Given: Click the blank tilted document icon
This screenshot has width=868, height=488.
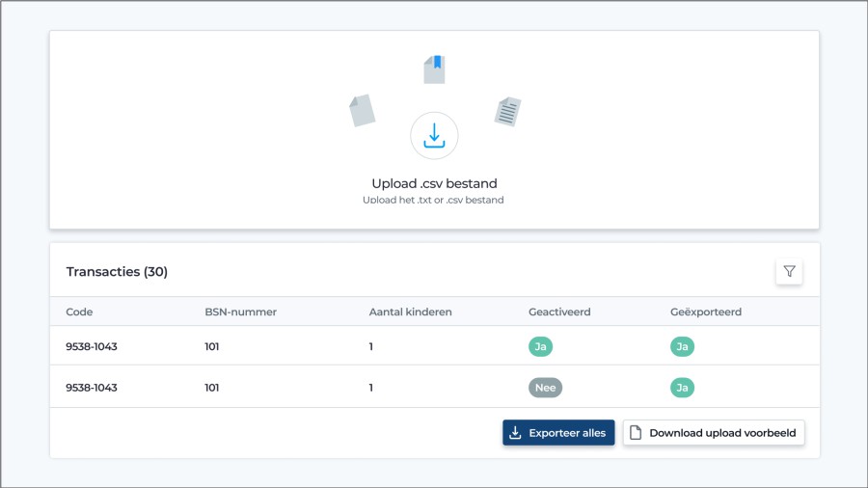Looking at the screenshot, I should 363,110.
